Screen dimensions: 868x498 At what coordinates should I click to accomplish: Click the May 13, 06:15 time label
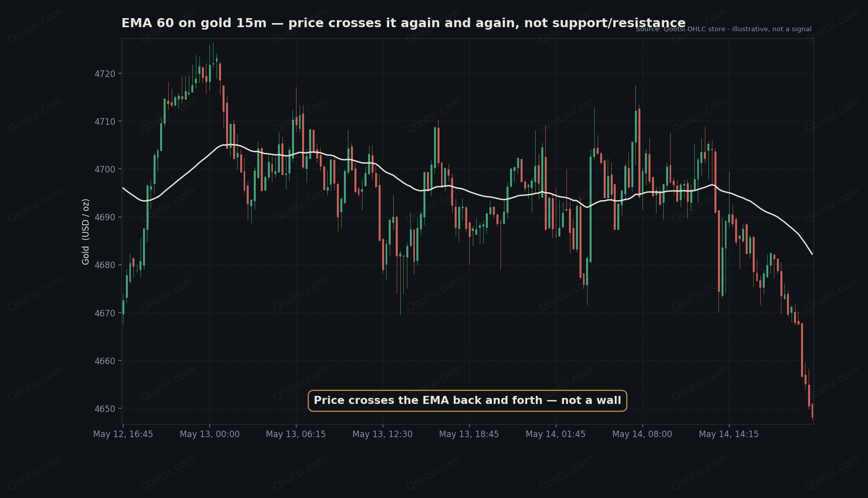coord(296,434)
